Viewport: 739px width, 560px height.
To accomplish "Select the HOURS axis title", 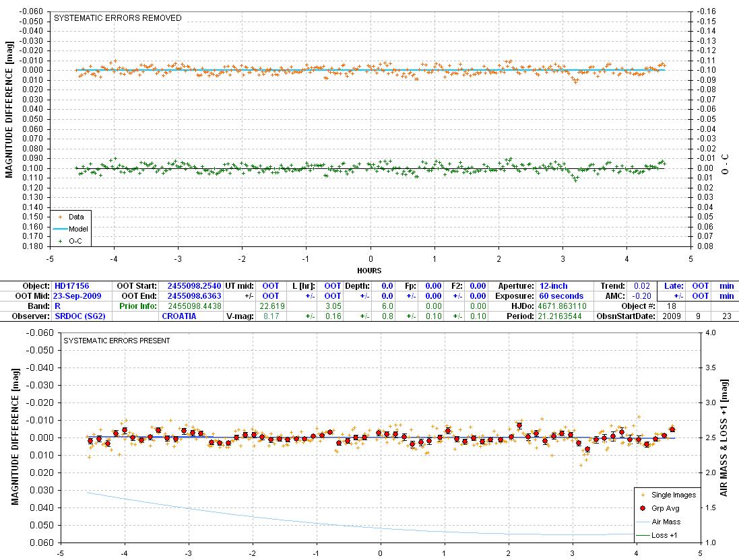I will (369, 271).
